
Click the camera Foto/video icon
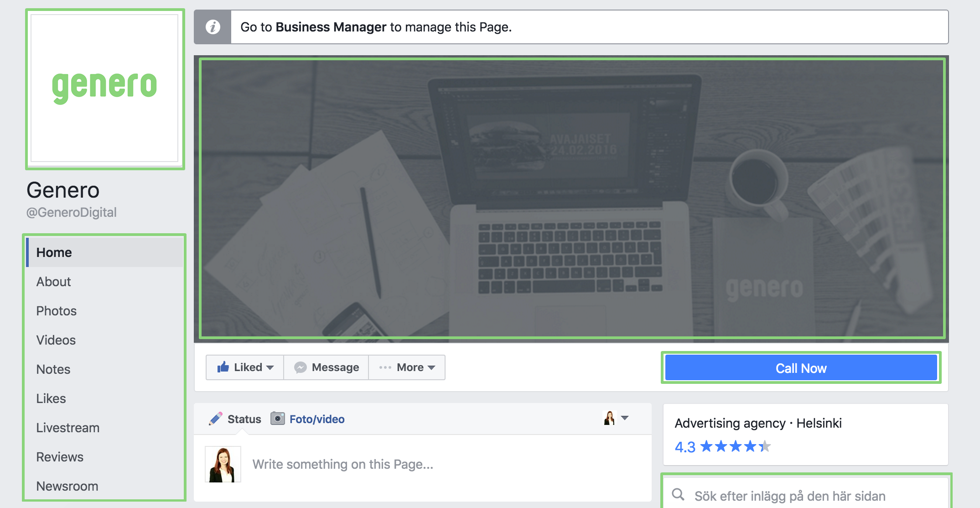277,419
